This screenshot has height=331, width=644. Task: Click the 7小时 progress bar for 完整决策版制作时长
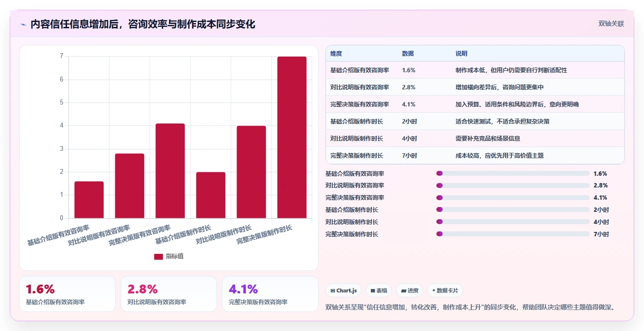(x=513, y=234)
